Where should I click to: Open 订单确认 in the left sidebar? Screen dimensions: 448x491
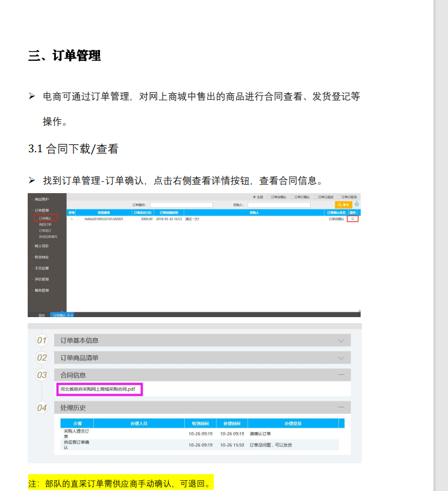click(45, 218)
